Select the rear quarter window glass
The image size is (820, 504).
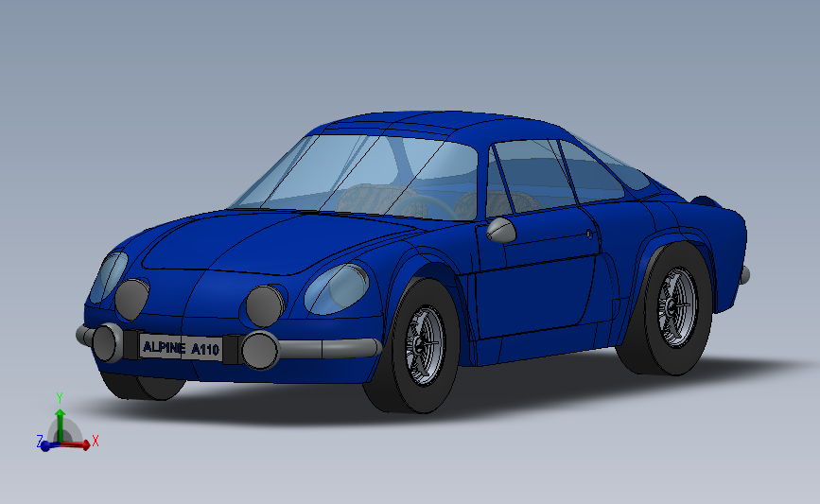click(x=592, y=172)
